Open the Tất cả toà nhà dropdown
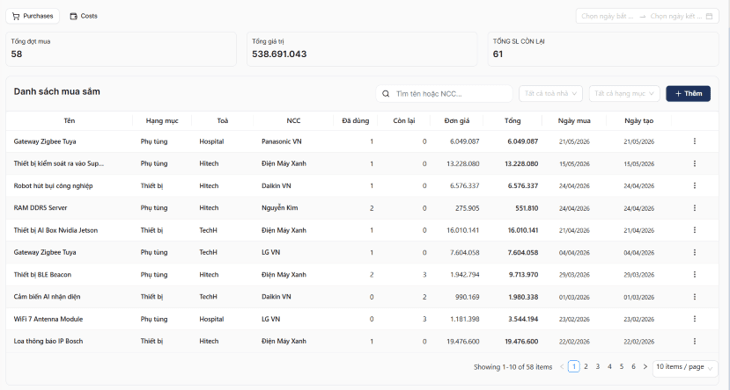The height and width of the screenshot is (390, 730). pyautogui.click(x=551, y=94)
